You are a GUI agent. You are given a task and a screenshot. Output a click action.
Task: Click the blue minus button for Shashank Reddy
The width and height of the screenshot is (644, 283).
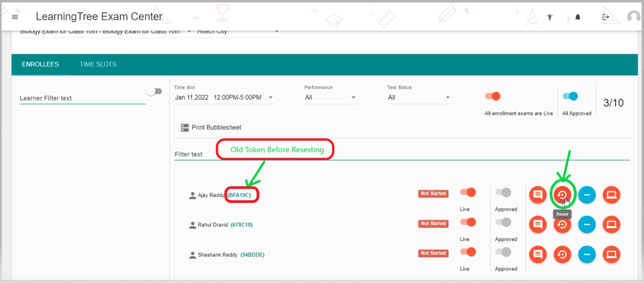tap(587, 255)
